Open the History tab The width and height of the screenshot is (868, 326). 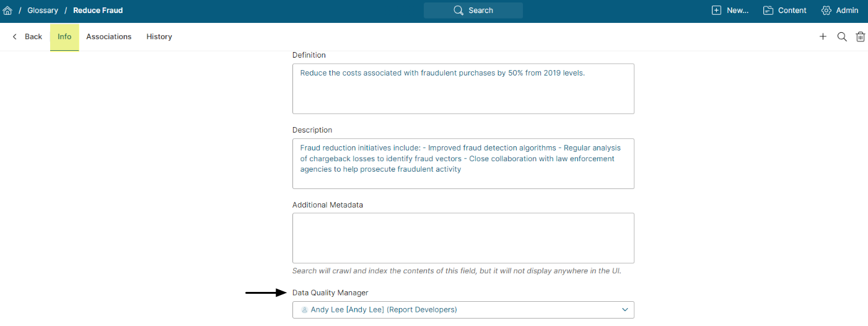coord(159,37)
